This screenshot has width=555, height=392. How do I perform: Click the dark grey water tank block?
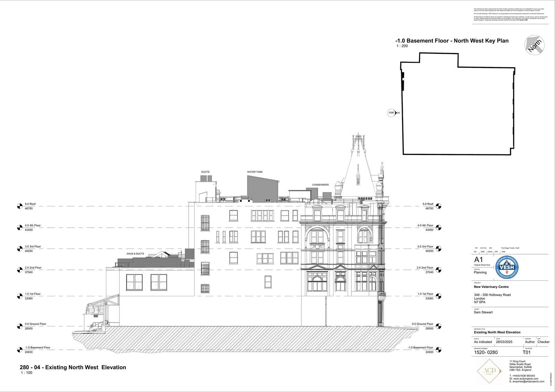tap(262, 189)
